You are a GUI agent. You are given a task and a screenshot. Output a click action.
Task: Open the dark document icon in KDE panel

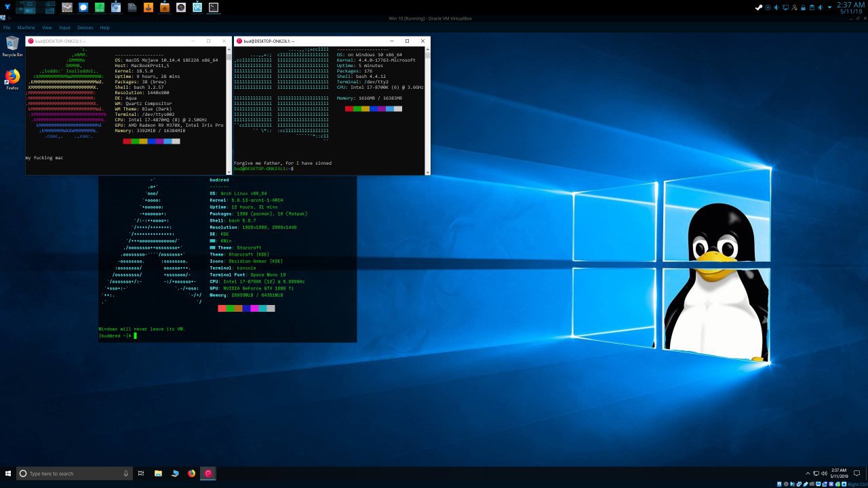tap(132, 7)
